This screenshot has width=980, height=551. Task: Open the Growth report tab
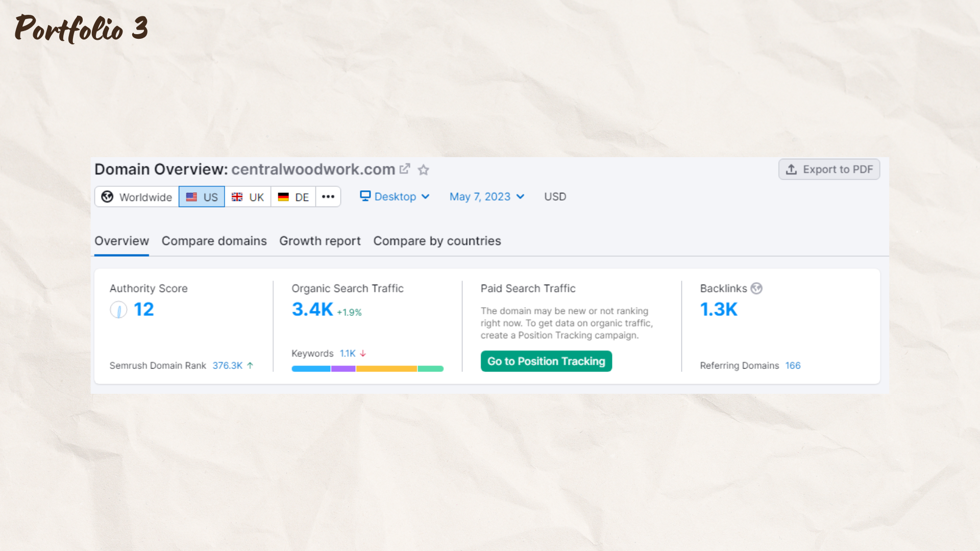(x=320, y=241)
